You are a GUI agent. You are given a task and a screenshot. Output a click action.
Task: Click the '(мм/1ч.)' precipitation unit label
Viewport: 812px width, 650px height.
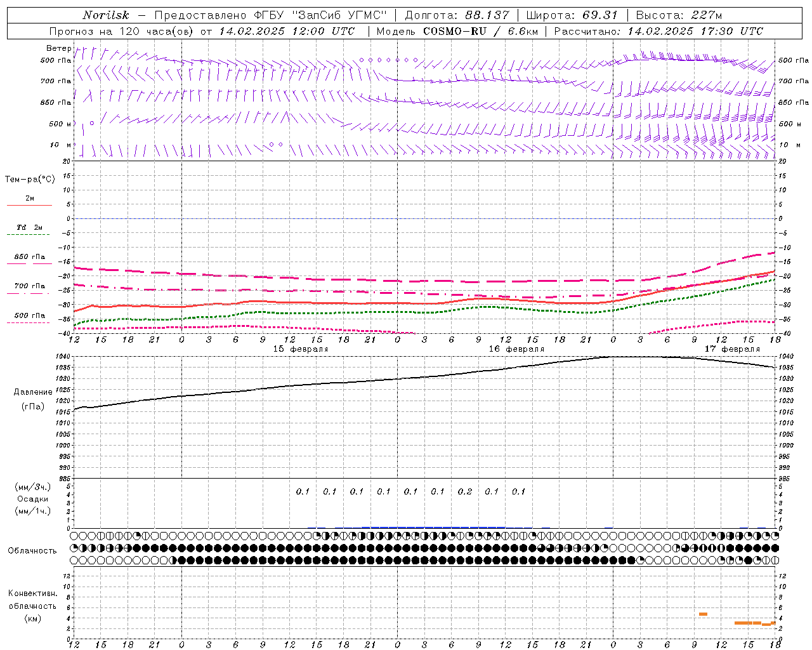tap(32, 511)
